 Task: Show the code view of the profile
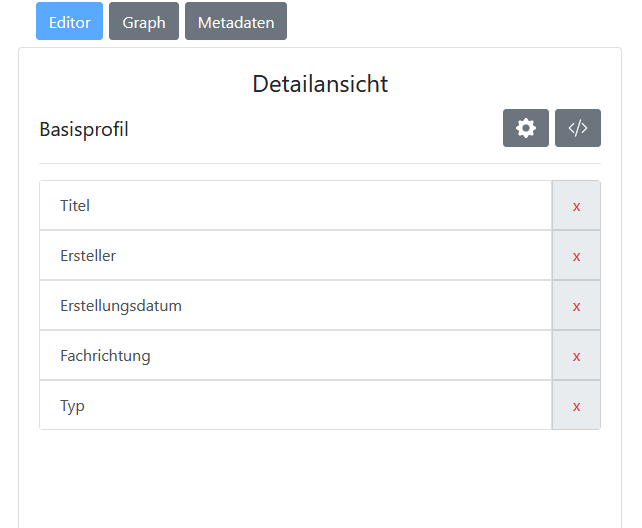(577, 128)
